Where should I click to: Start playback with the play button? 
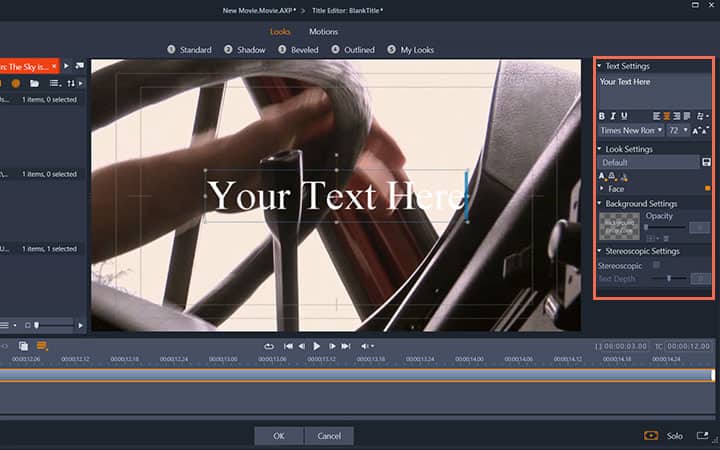pos(316,346)
